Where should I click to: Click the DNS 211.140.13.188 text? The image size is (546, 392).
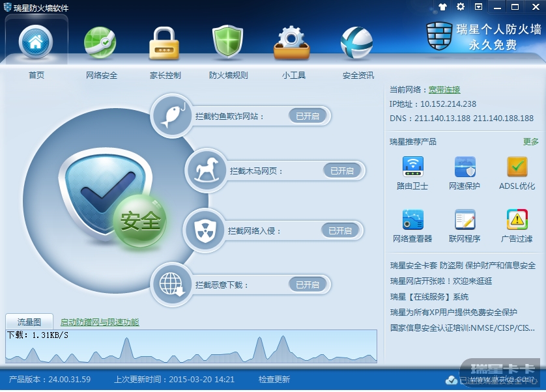coord(461,118)
